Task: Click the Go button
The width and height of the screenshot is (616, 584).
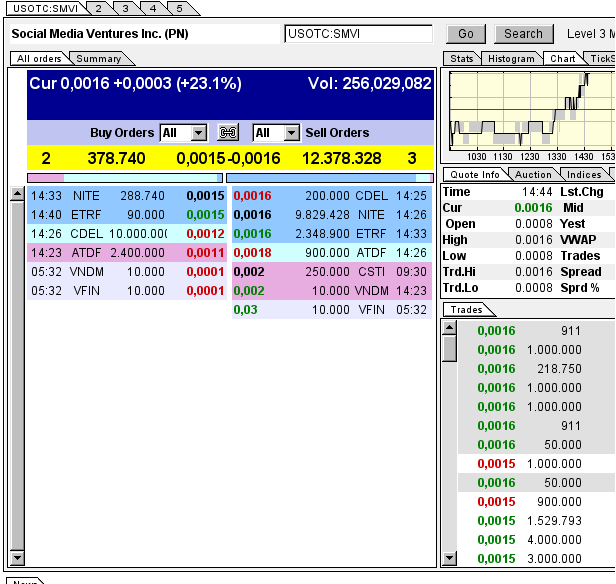Action: pos(466,34)
